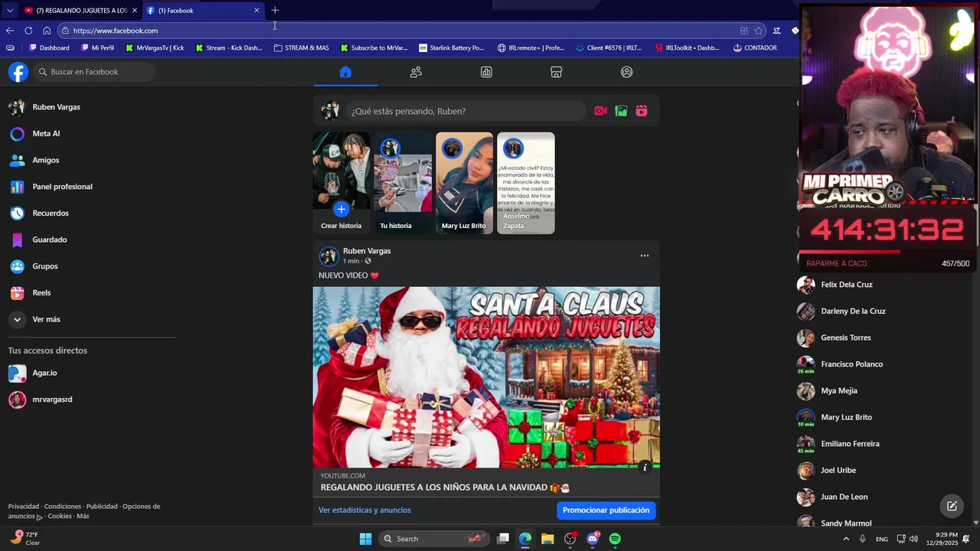Click the ¿Qué estás pensando, Ruben? field

click(465, 111)
